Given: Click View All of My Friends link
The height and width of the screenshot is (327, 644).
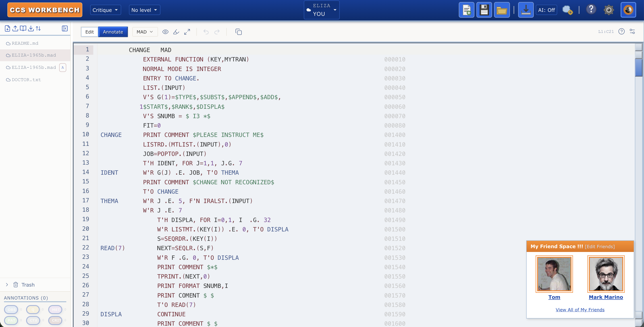Looking at the screenshot, I should 580,310.
